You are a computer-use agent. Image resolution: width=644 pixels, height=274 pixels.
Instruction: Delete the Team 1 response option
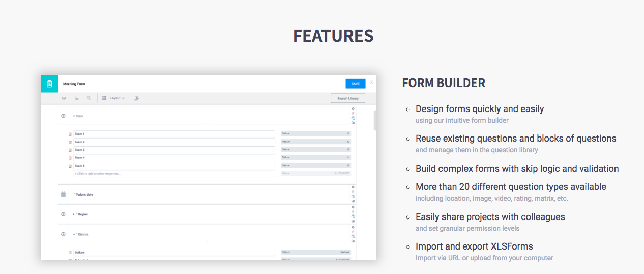pyautogui.click(x=70, y=134)
